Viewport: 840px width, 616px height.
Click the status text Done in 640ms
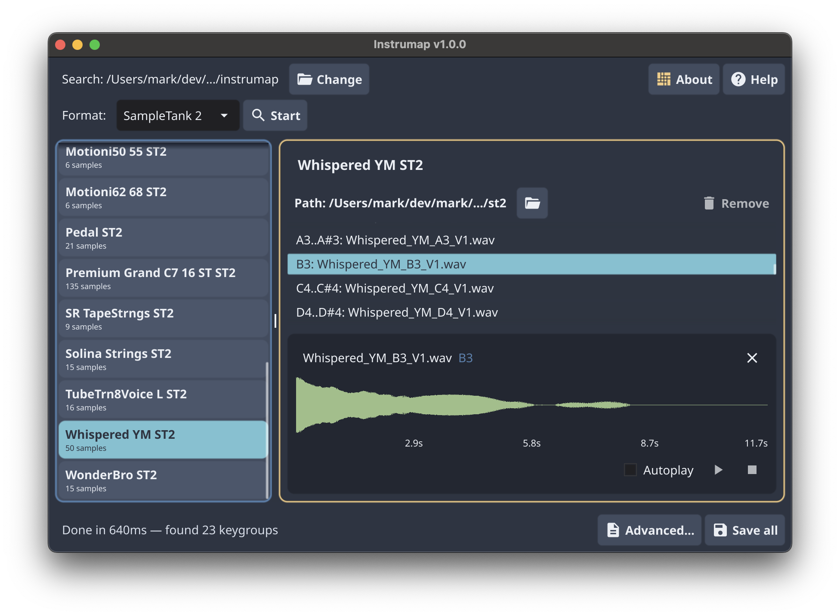105,530
